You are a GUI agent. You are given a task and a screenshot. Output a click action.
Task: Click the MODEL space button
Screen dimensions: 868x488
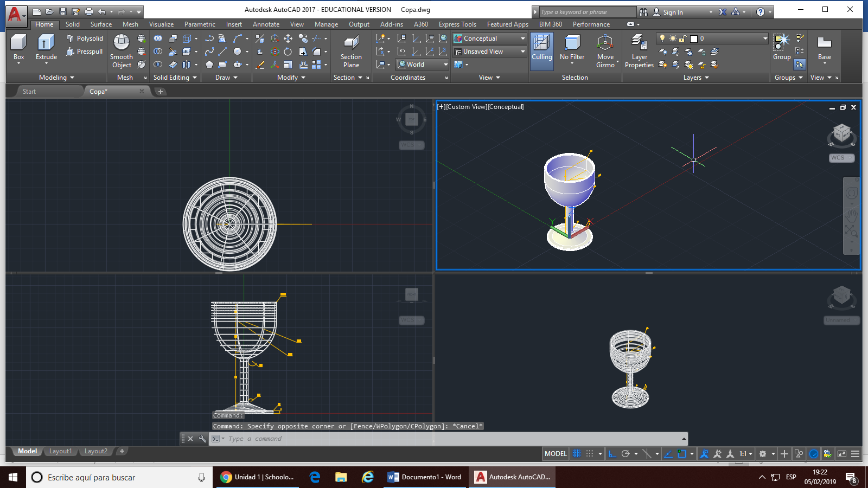pos(556,454)
